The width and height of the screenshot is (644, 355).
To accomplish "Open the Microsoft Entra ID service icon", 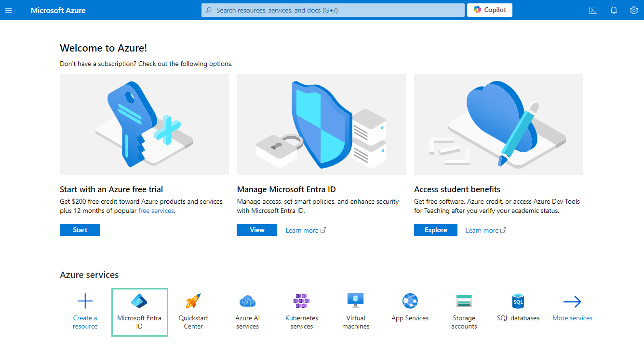I will [139, 302].
